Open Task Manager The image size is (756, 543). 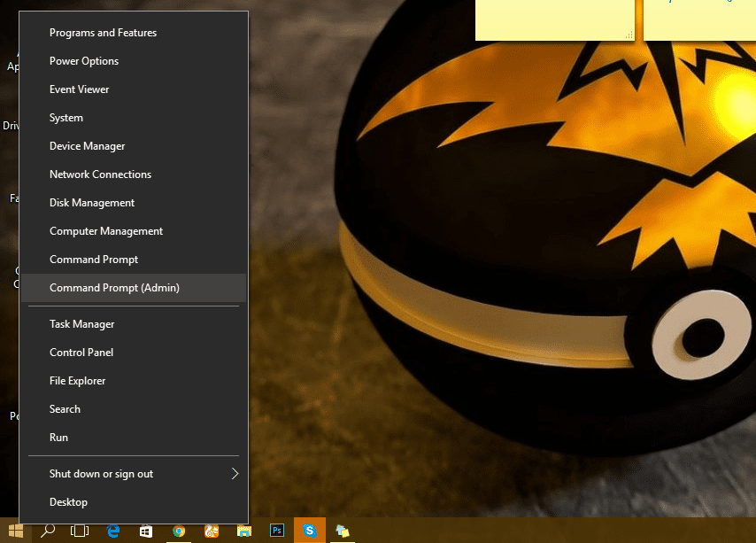click(x=134, y=324)
